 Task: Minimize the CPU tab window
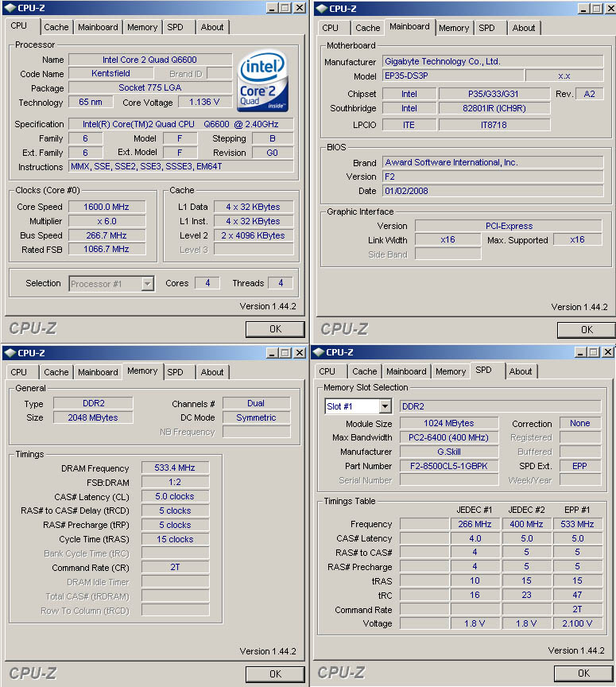272,8
